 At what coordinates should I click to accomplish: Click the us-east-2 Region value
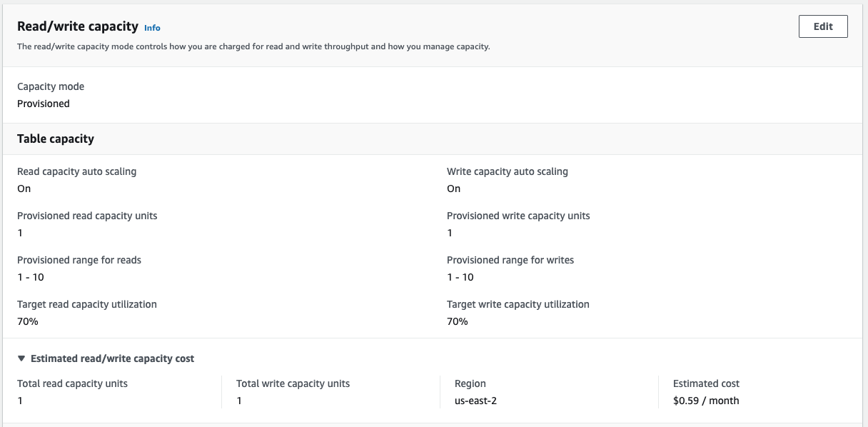point(475,401)
